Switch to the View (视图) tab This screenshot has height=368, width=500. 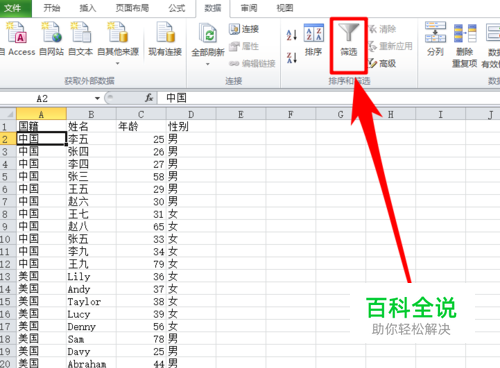click(285, 8)
